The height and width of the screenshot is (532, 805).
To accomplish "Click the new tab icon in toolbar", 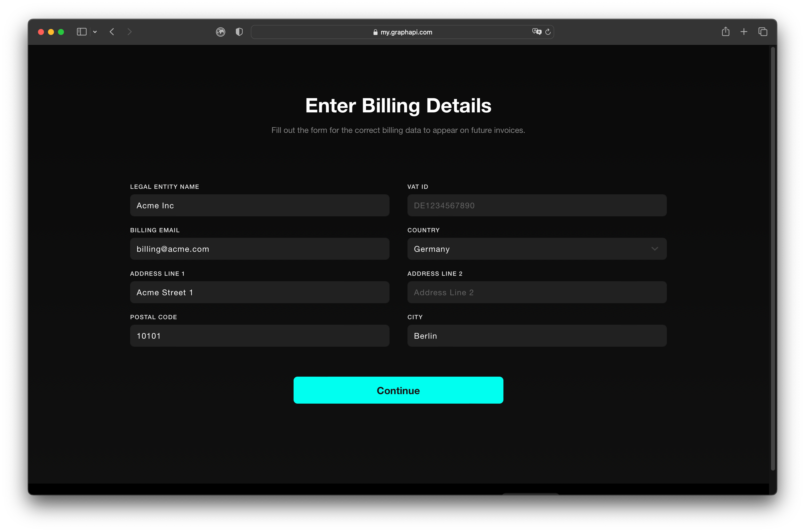I will coord(744,31).
